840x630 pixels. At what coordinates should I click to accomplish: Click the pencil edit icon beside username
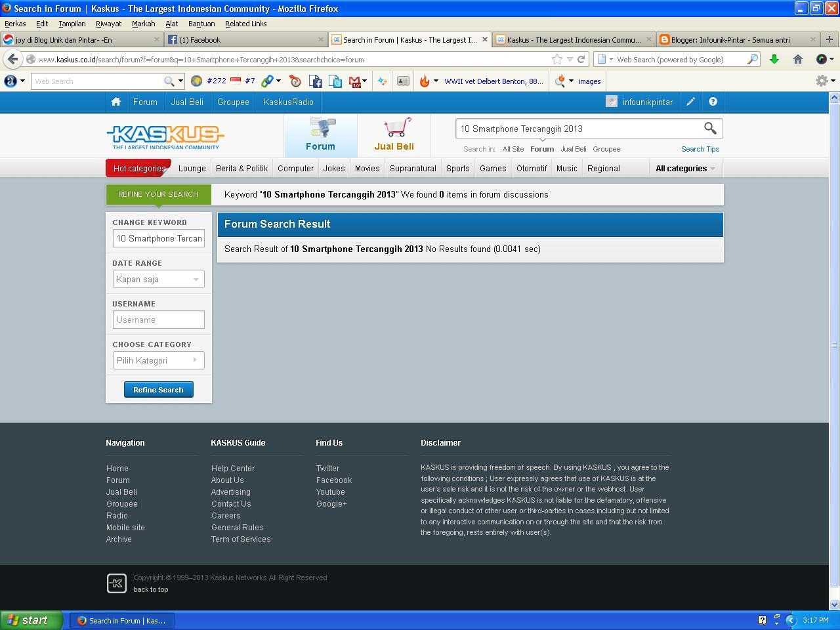click(x=691, y=102)
